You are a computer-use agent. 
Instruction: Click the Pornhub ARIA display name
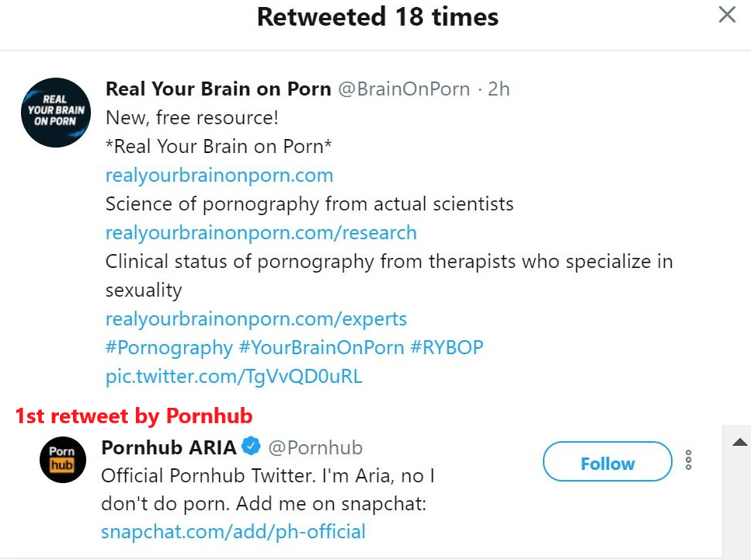[168, 447]
